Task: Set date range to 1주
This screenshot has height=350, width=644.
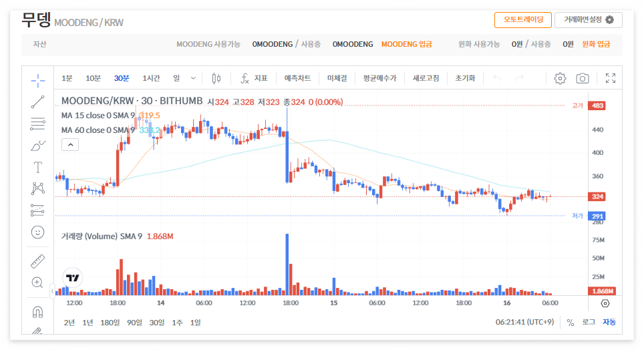Action: coord(177,323)
